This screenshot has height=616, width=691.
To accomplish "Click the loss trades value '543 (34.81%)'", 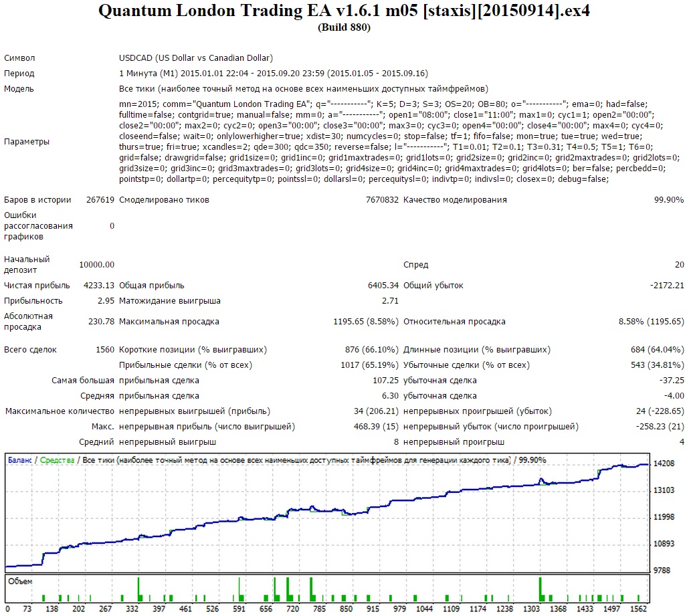I will pos(657,365).
